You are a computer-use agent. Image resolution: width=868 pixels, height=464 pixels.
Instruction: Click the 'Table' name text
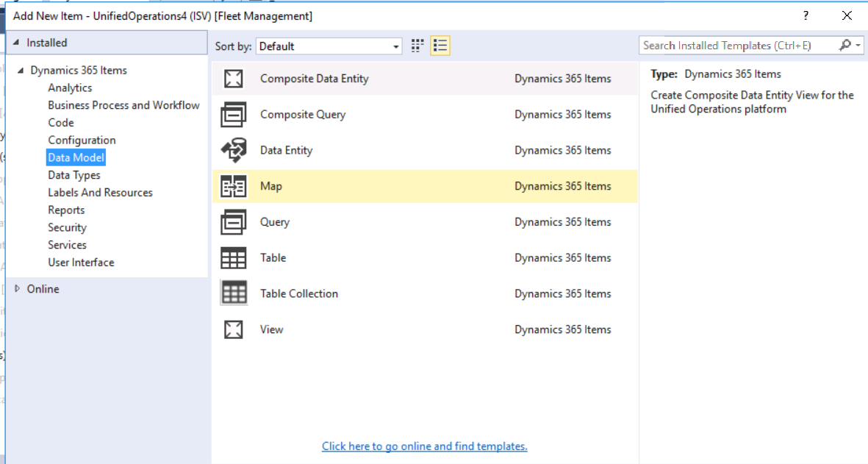273,258
